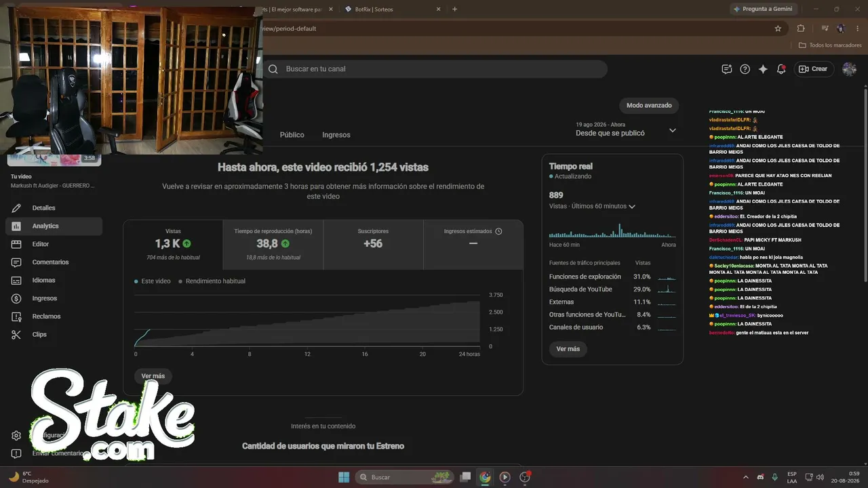Open the Idiomas icon in sidebar
This screenshot has width=868, height=488.
pos(17,280)
